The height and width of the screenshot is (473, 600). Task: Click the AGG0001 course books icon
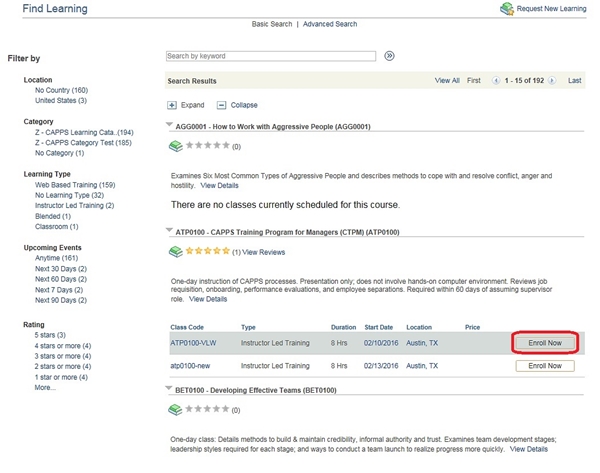[x=175, y=146]
